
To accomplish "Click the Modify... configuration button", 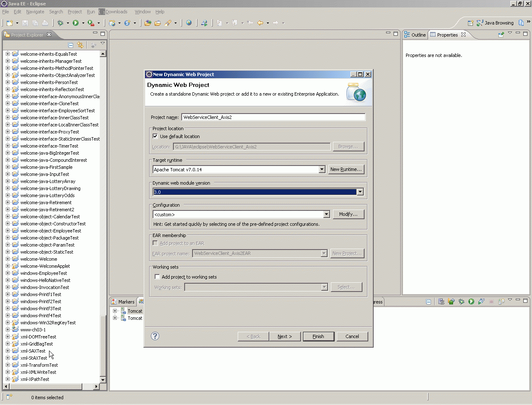I will point(348,214).
